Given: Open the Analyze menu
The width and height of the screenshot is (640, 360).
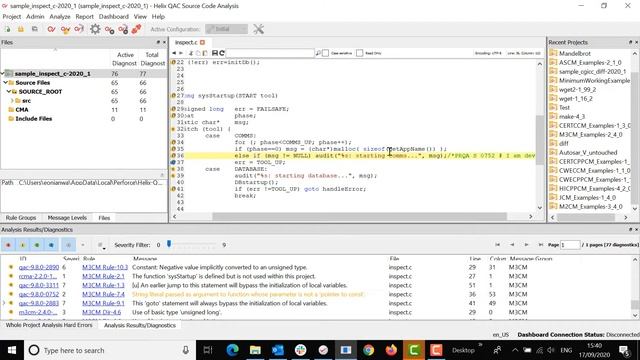Looking at the screenshot, I should pos(60,17).
